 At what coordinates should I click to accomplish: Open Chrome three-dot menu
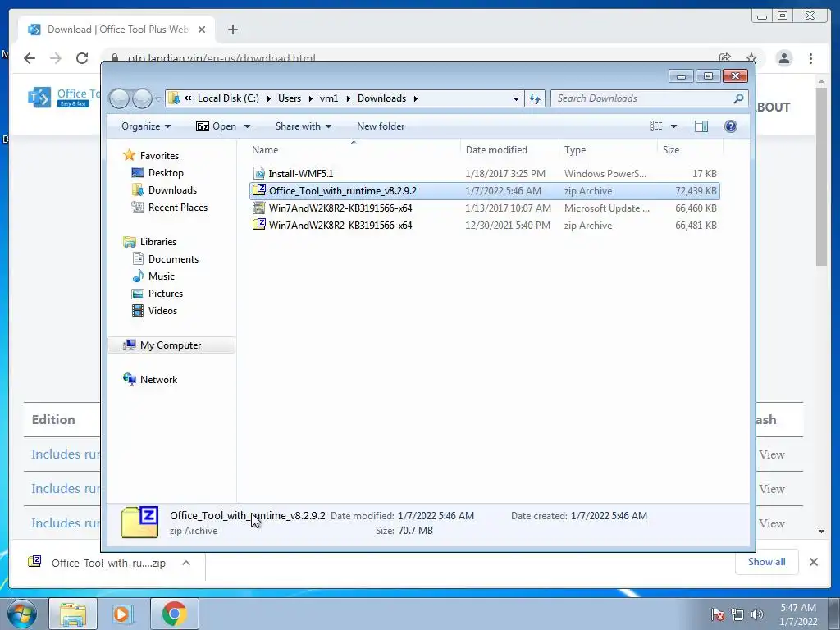point(810,58)
